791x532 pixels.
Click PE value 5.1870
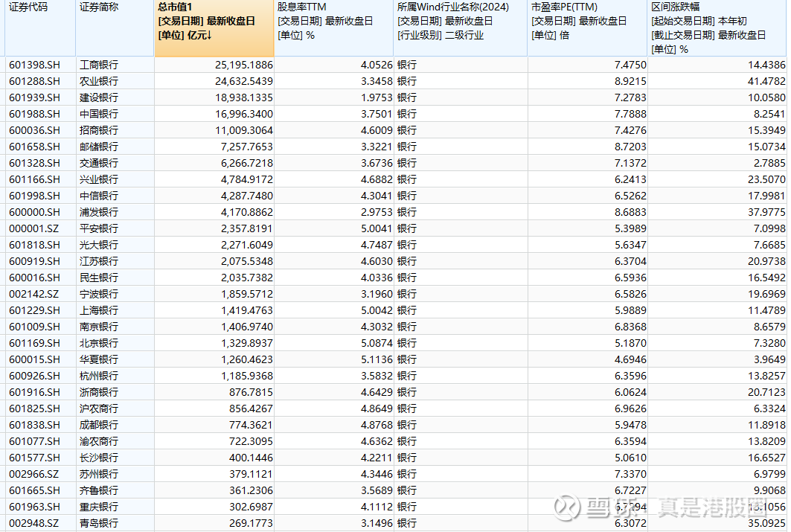tap(630, 344)
